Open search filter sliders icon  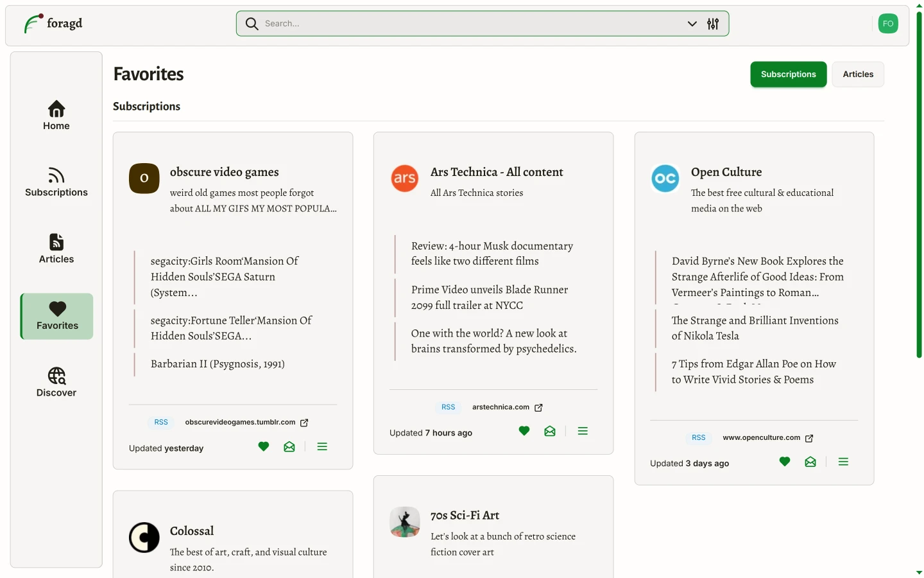(713, 24)
